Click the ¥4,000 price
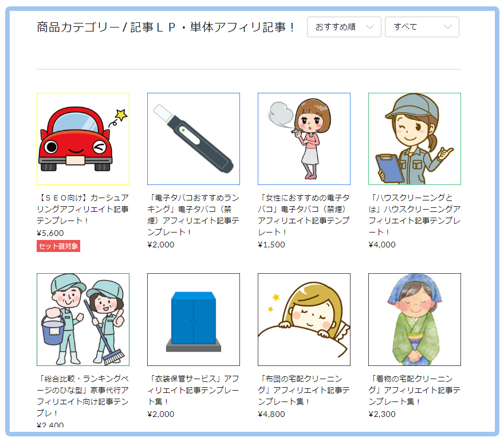Image resolution: width=504 pixels, height=441 pixels. [x=382, y=245]
